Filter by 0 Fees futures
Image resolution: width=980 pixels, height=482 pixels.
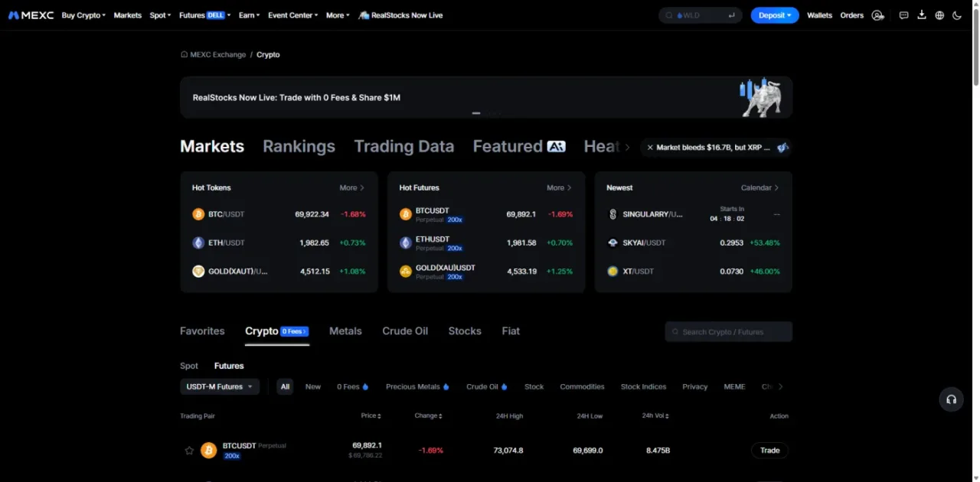[x=353, y=387]
